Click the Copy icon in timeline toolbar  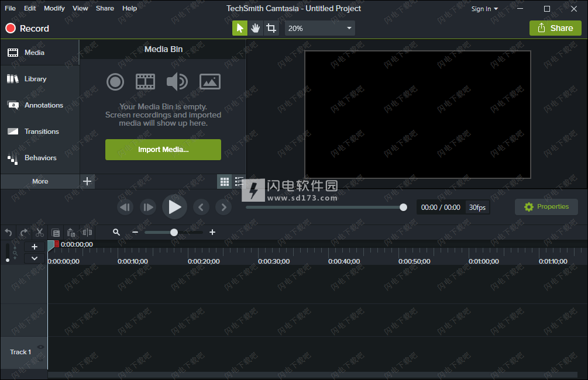[56, 233]
